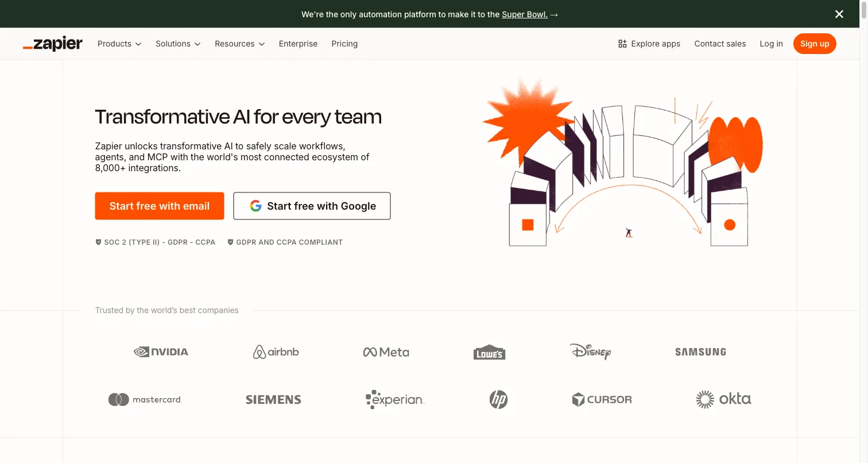The width and height of the screenshot is (868, 463).
Task: Open the Products dropdown menu
Action: tap(119, 44)
